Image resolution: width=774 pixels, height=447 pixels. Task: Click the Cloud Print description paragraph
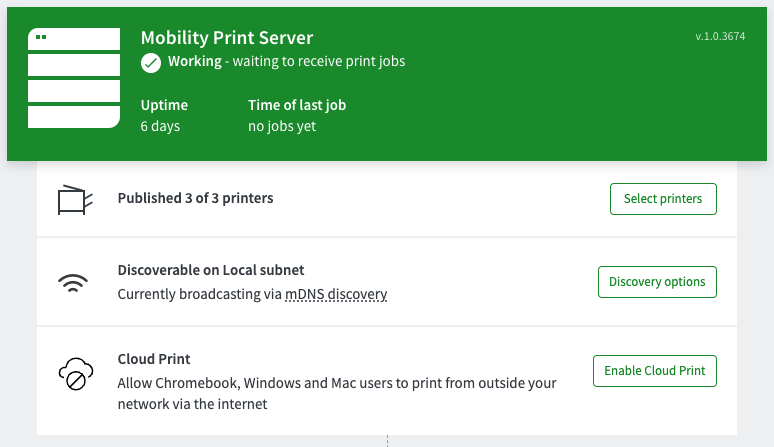337,393
